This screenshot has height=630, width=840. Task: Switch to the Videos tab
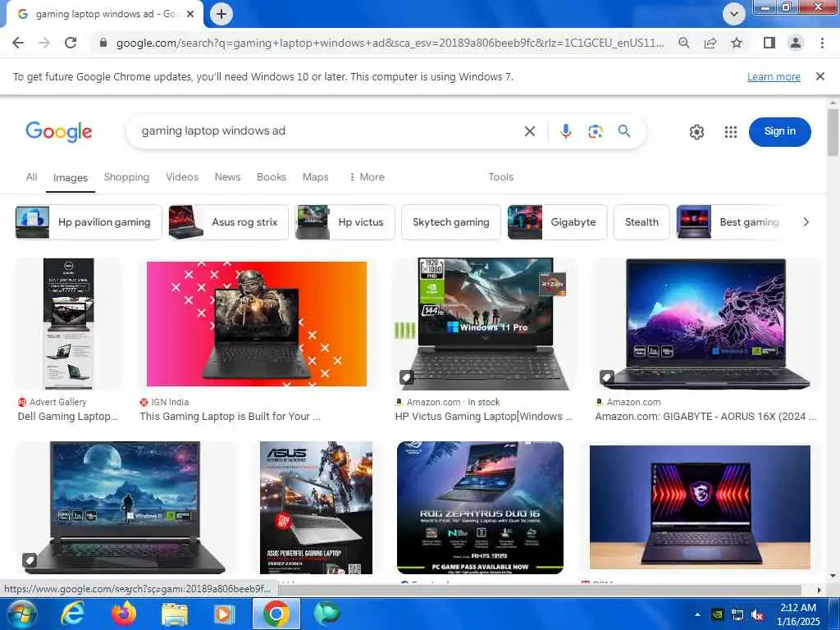coord(182,177)
